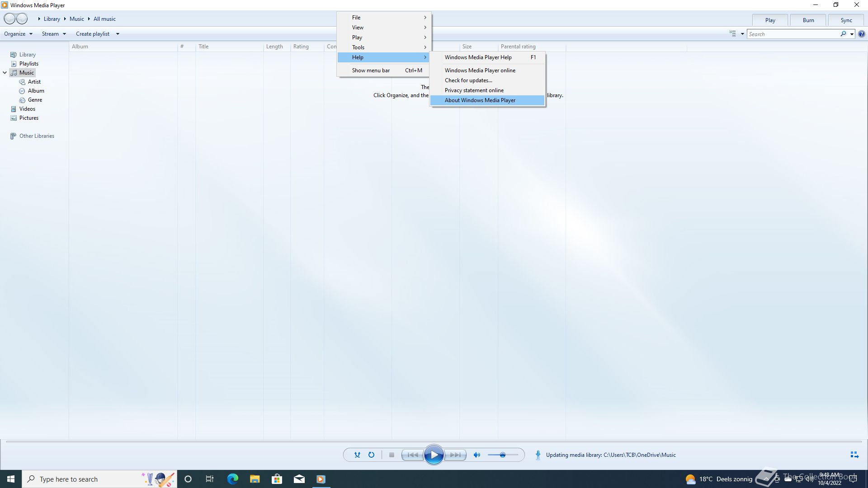The image size is (868, 488).
Task: Click the Stop button
Action: click(392, 455)
